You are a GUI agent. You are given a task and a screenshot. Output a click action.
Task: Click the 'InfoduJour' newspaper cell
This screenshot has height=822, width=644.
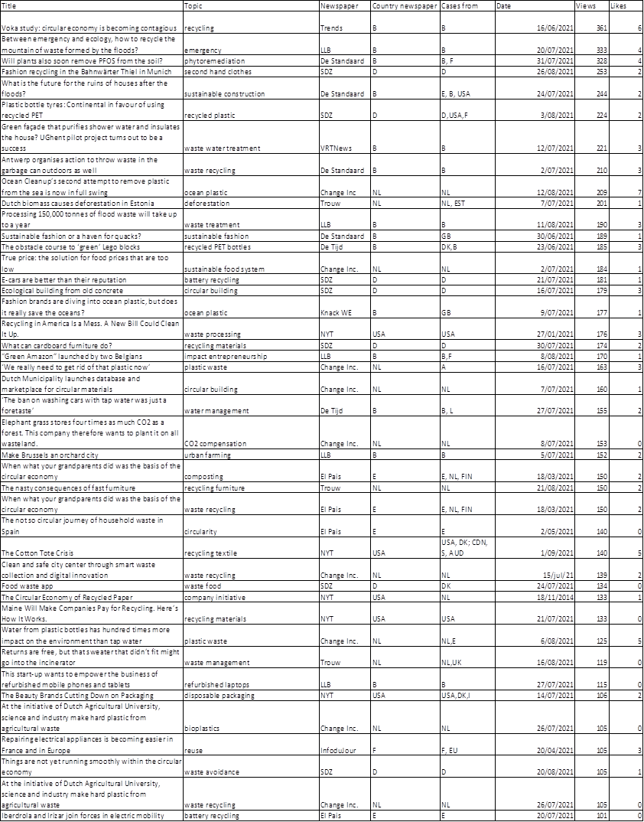(x=345, y=745)
